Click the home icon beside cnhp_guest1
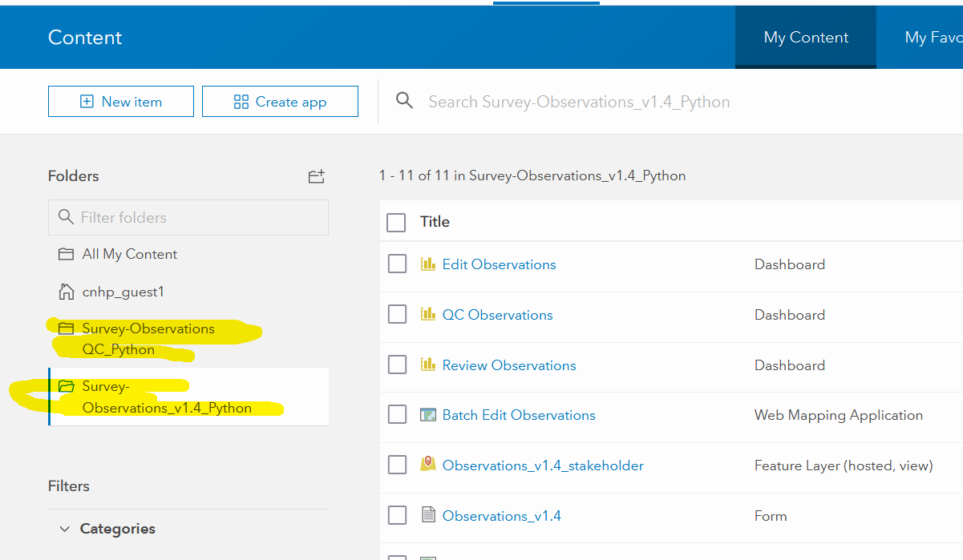 point(66,292)
